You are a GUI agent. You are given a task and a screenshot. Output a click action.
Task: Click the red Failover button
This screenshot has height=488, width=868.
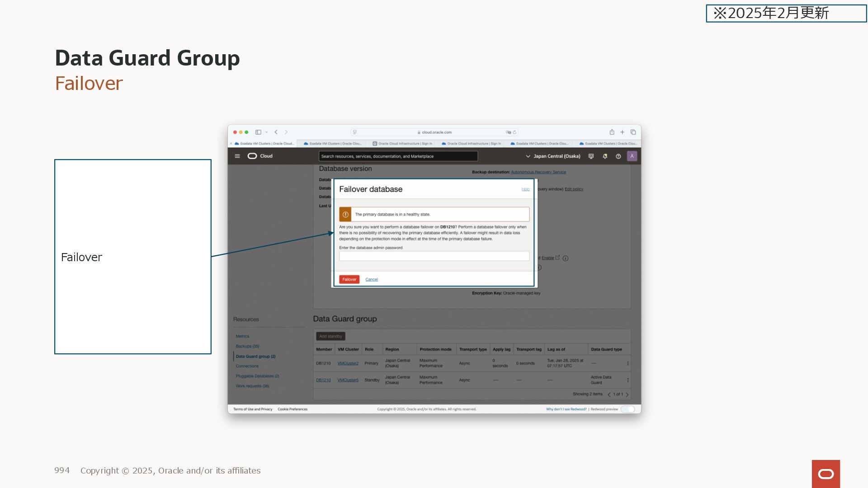coord(349,279)
